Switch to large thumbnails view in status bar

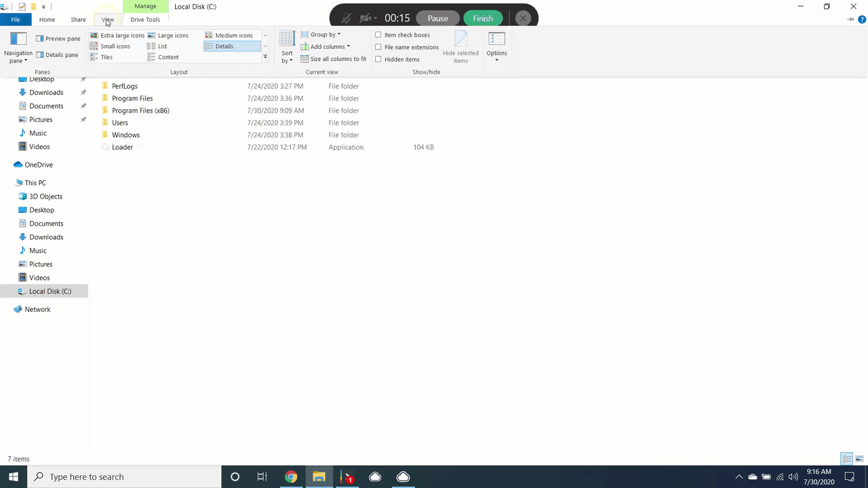859,459
